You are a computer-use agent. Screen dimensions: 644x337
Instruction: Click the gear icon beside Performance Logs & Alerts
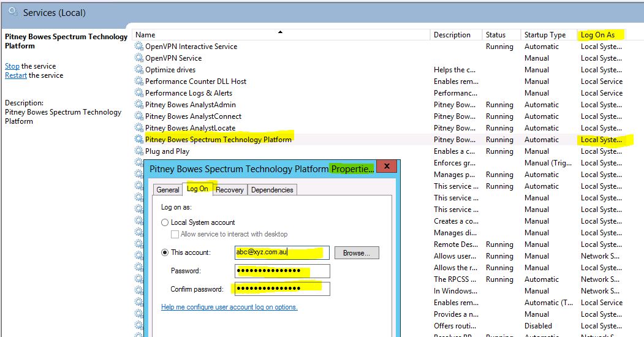[x=139, y=93]
